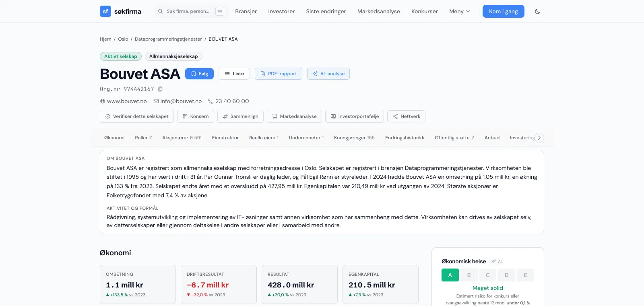Open Markedsanalyse button below contact info

point(294,116)
